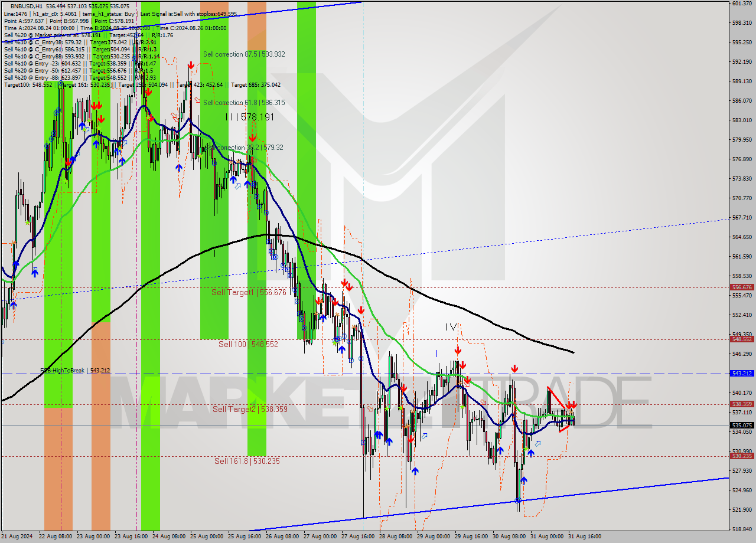
Task: Click the '21 Aug 2024' date on time axis
Action: tap(17, 537)
